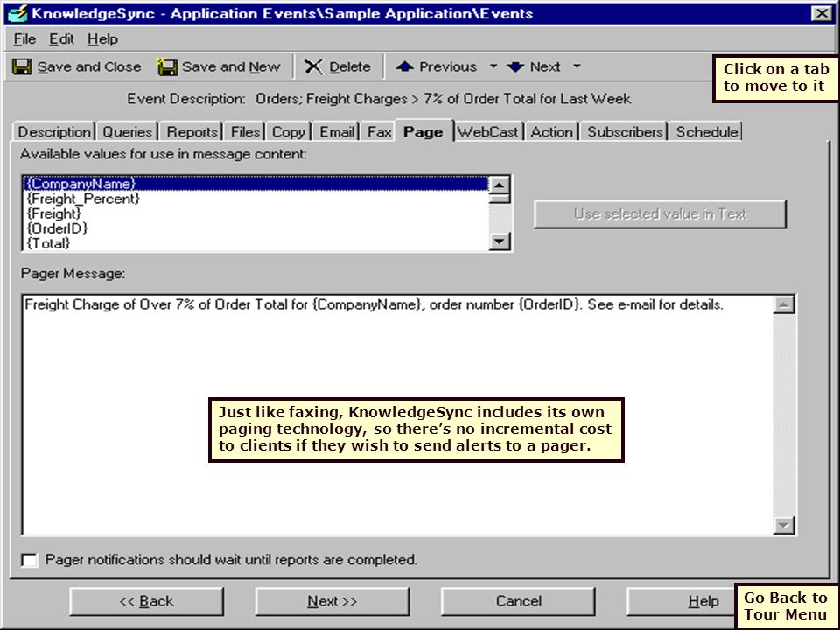Image resolution: width=840 pixels, height=630 pixels.
Task: Click the Delete X icon
Action: [313, 67]
